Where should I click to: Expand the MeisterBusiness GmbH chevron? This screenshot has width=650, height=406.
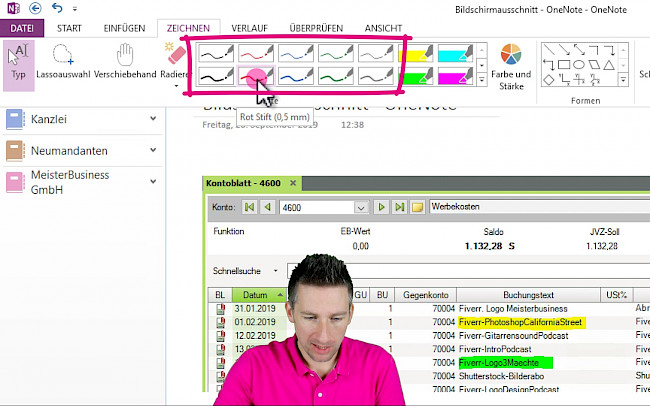point(153,182)
